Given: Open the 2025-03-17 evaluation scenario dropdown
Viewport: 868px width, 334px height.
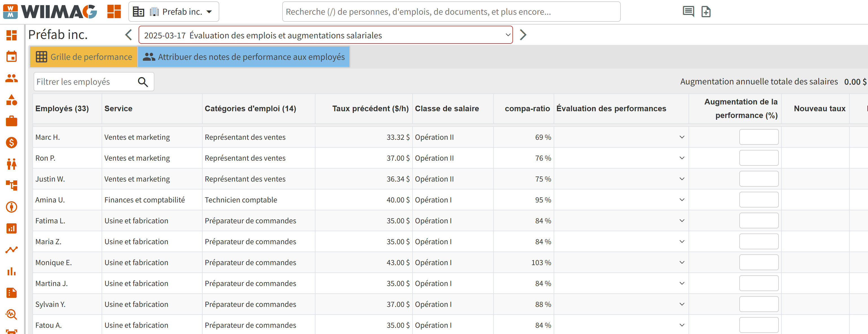Looking at the screenshot, I should click(x=326, y=35).
